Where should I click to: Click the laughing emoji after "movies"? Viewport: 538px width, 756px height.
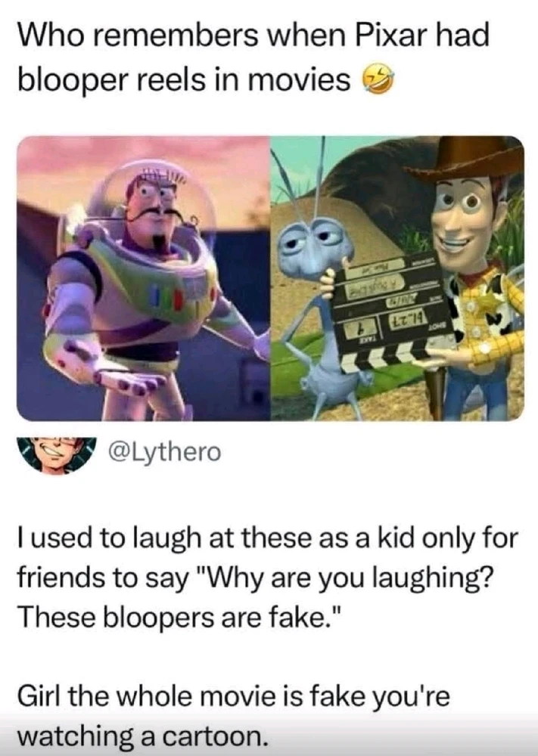tap(378, 80)
